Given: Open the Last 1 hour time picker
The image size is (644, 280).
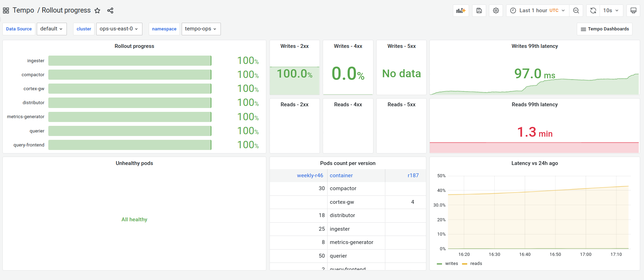Looking at the screenshot, I should (x=538, y=10).
